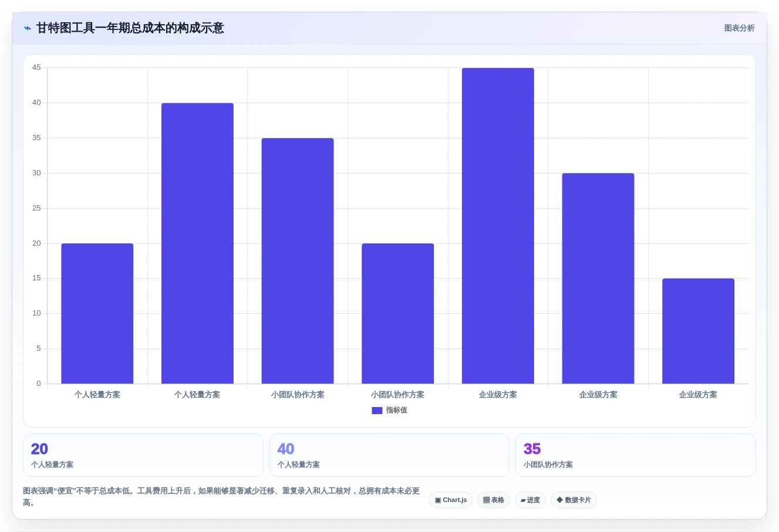
Task: Click the bar reaching value 30
Action: pos(598,279)
